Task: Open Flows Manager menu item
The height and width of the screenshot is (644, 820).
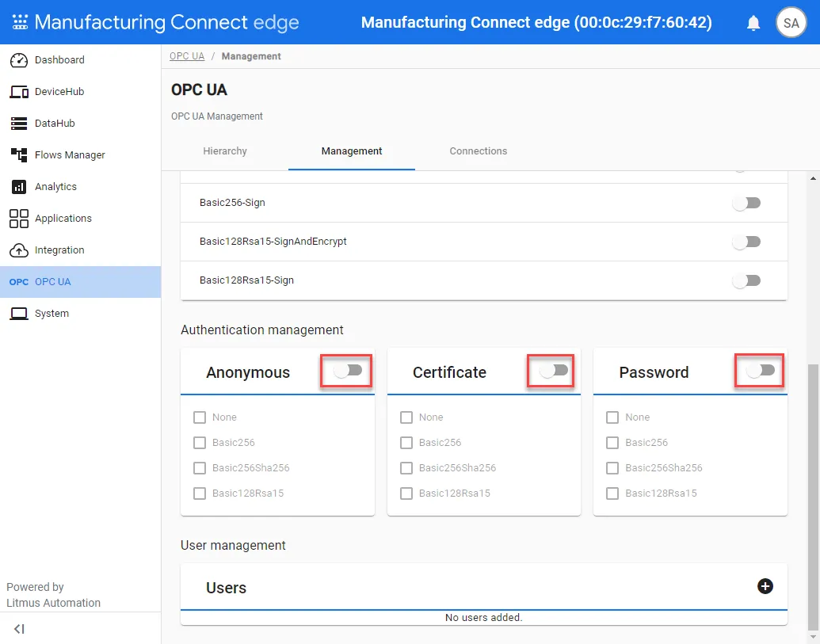Action: tap(81, 155)
